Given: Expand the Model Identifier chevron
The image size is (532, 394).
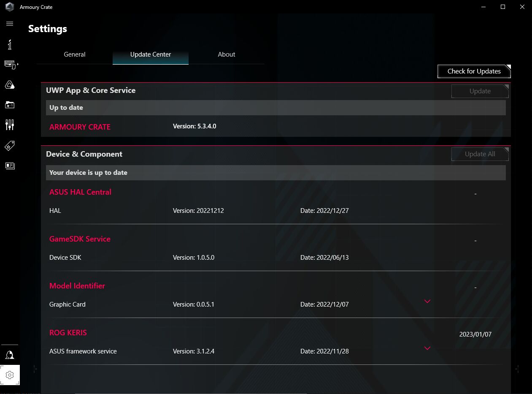Looking at the screenshot, I should [x=427, y=301].
